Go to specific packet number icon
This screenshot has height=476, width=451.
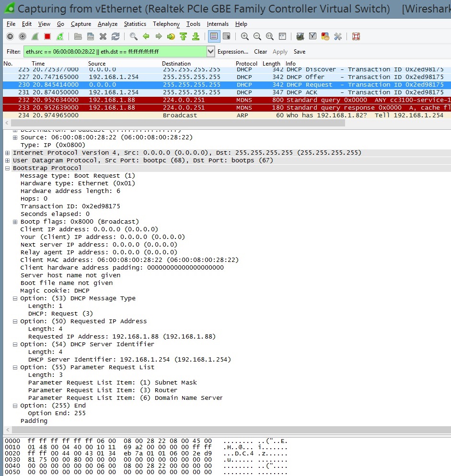click(x=171, y=37)
